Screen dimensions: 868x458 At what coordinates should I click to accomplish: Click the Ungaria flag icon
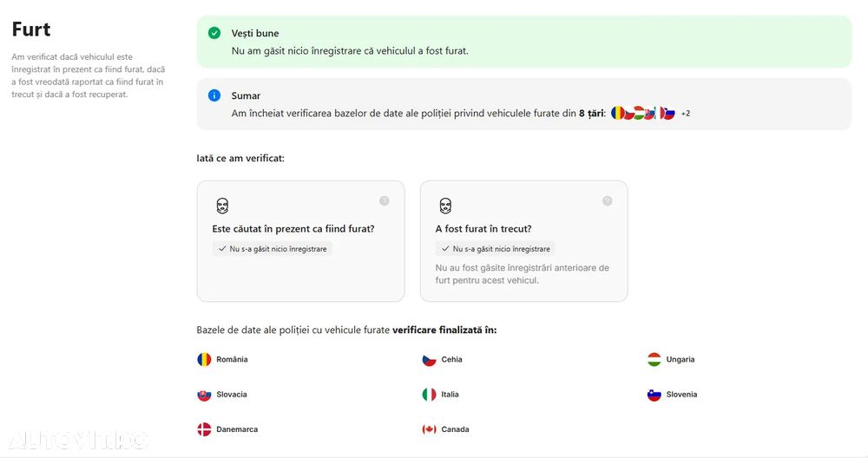click(654, 359)
